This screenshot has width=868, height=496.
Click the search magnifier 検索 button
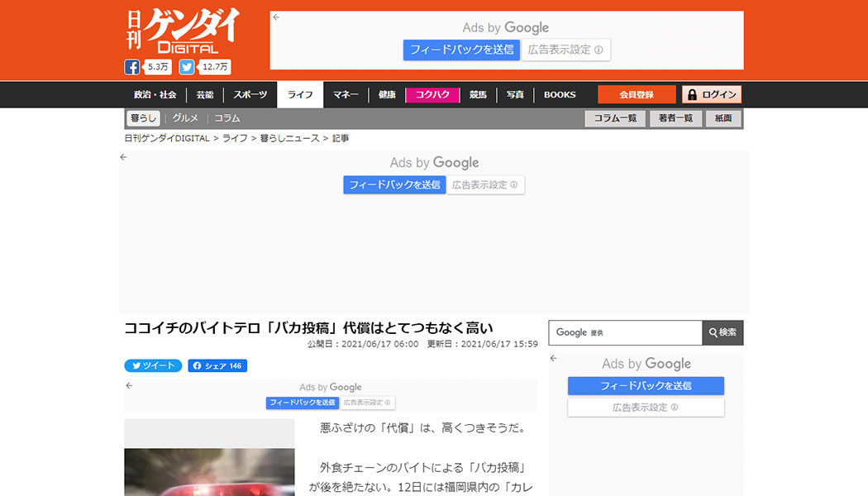(x=723, y=332)
